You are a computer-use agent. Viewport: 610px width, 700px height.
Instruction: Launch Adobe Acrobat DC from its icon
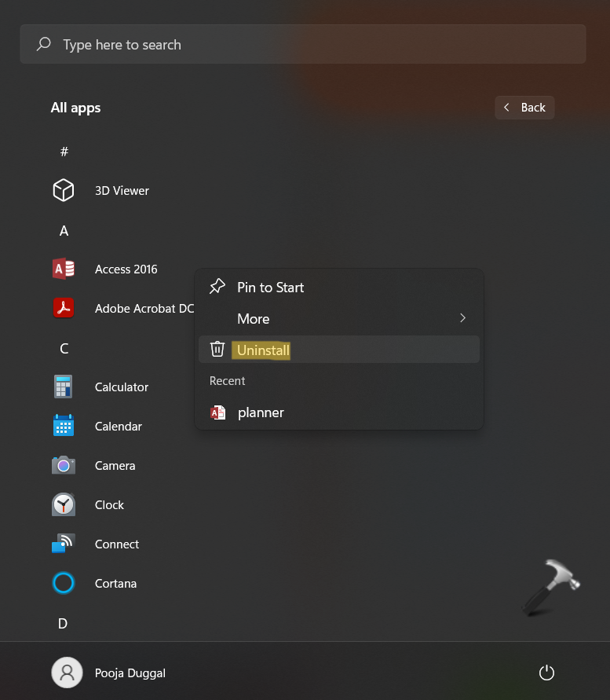coord(63,308)
